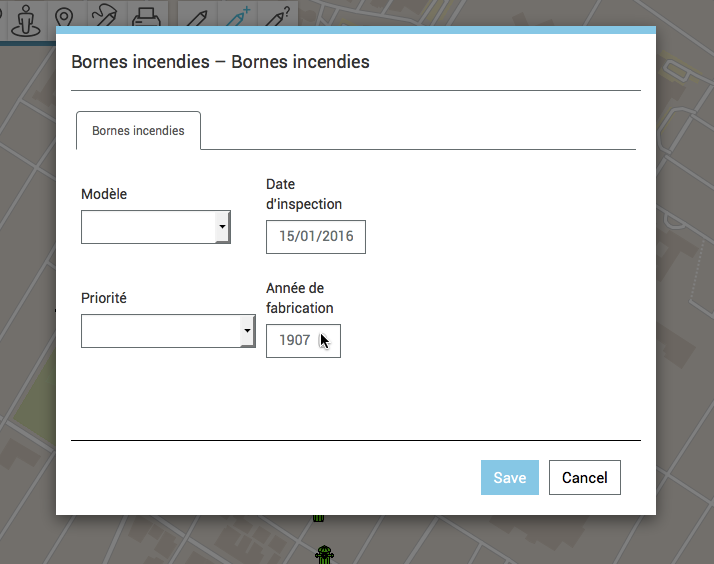Click the pencil with question mark tool
714x564 pixels.
pyautogui.click(x=278, y=16)
